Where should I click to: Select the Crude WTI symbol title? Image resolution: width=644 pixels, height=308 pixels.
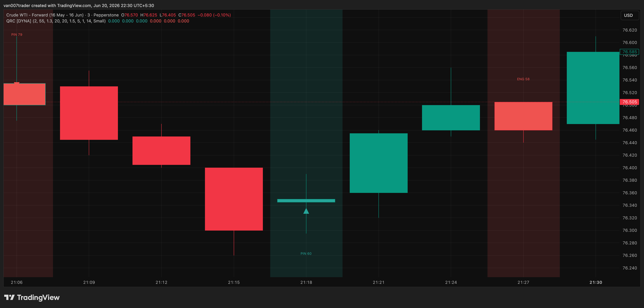point(62,15)
